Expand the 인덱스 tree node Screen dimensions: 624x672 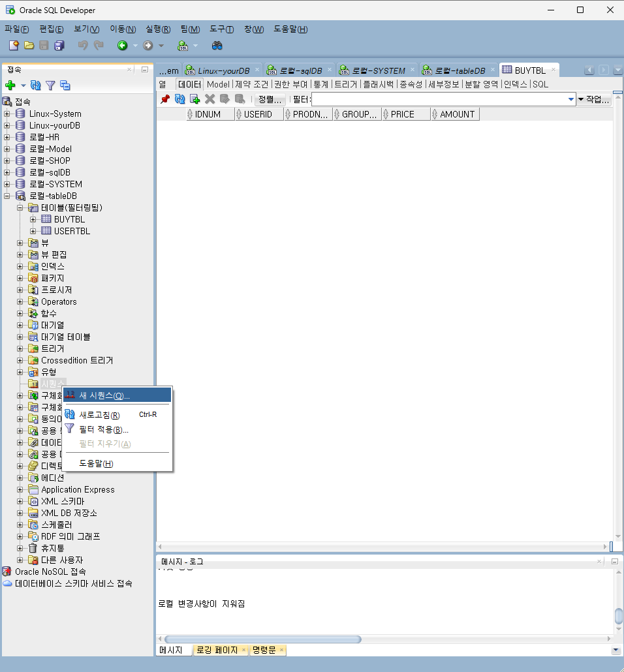pyautogui.click(x=20, y=267)
